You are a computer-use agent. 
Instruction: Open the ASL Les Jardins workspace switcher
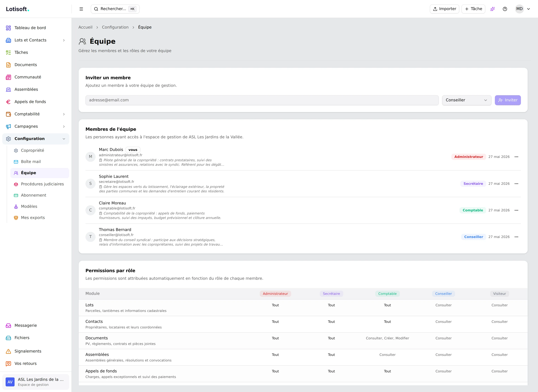(36, 382)
